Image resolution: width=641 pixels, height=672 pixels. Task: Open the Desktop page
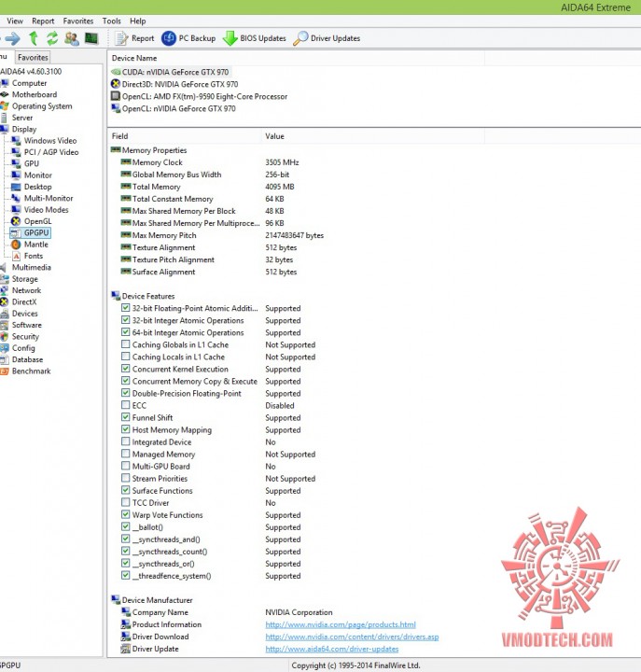(x=37, y=187)
